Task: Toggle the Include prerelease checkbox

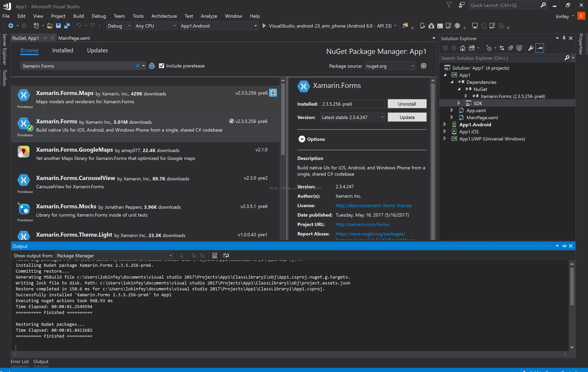Action: point(161,66)
